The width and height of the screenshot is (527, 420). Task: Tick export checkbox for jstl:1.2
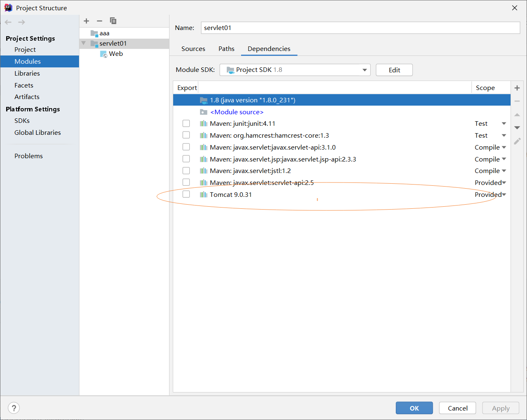pos(186,171)
